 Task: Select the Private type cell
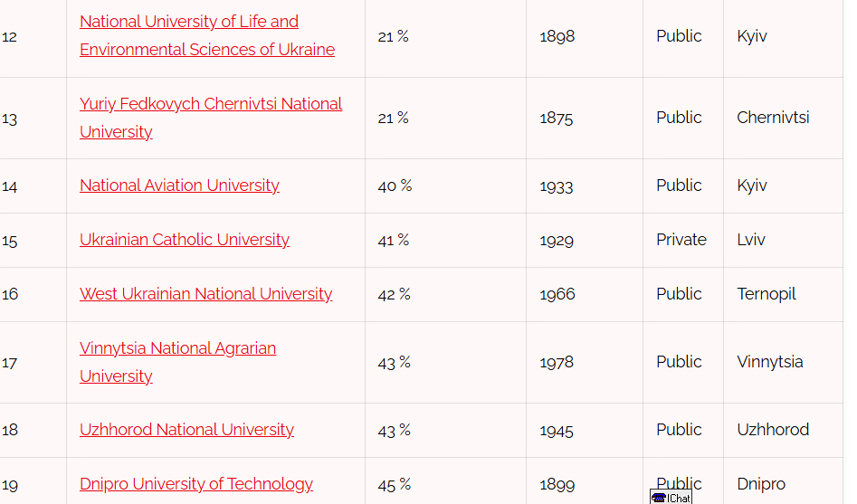tap(682, 240)
